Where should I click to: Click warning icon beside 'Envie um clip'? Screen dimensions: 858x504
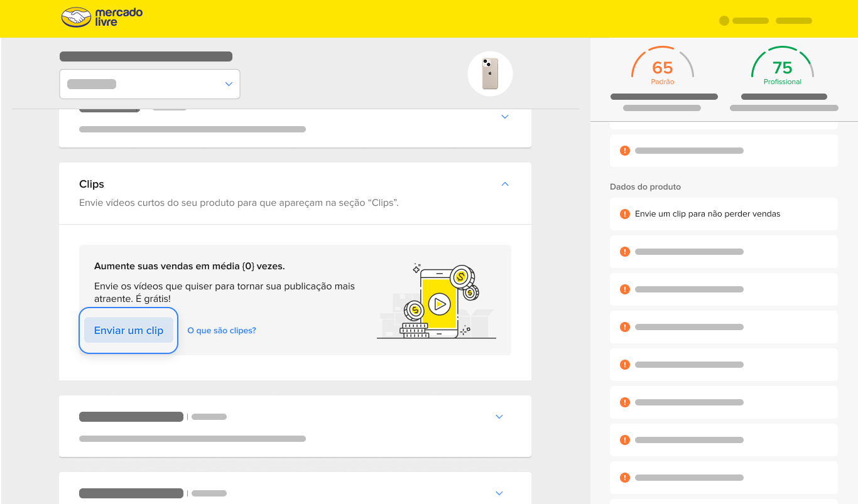[624, 214]
